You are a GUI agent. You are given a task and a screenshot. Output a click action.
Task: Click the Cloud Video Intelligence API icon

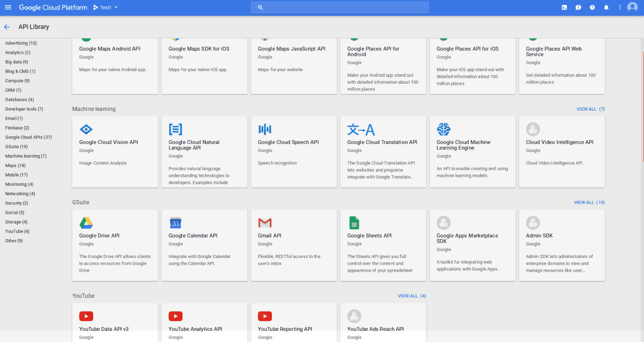[533, 129]
